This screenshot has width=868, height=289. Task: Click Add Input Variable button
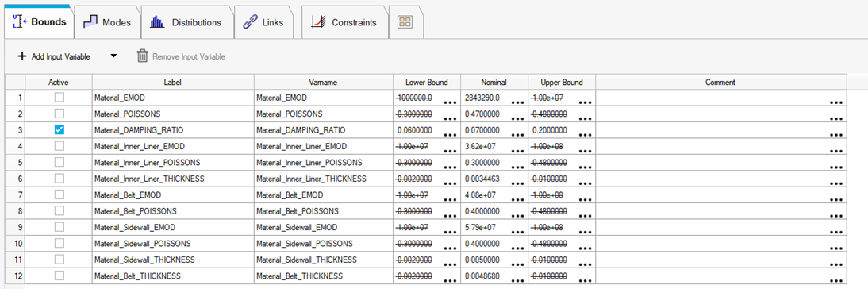[x=54, y=56]
